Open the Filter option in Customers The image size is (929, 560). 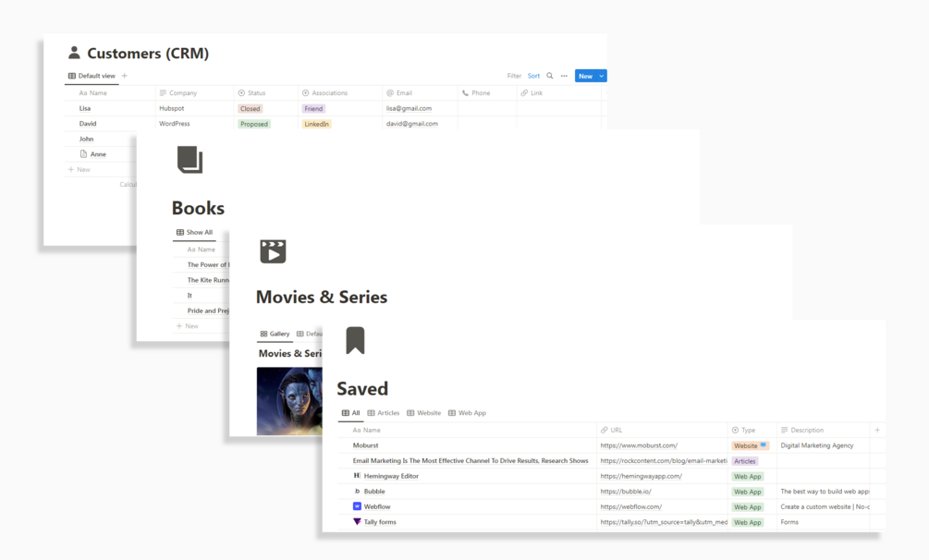[x=514, y=76]
